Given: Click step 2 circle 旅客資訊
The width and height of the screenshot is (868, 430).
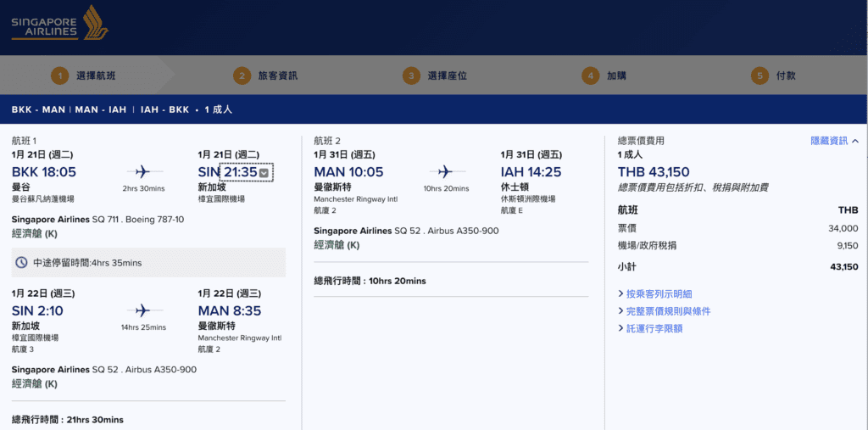Looking at the screenshot, I should [242, 76].
